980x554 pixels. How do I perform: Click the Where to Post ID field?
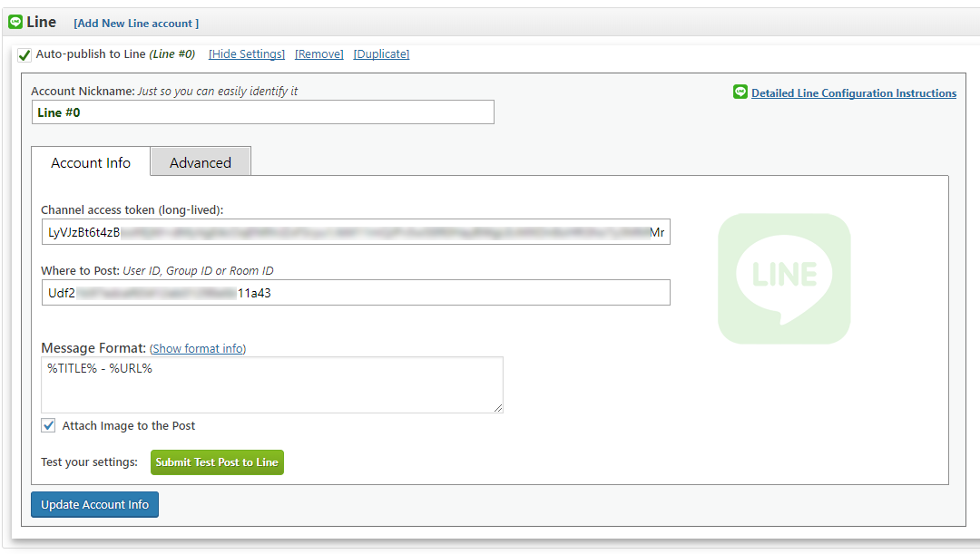tap(356, 292)
